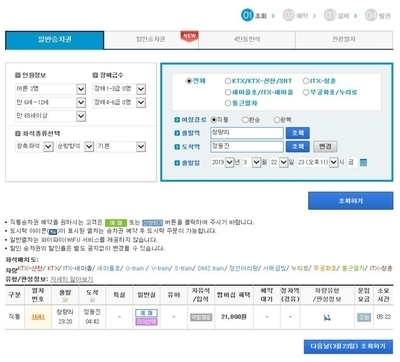Switch to 4인동반석 tab

coord(247,40)
